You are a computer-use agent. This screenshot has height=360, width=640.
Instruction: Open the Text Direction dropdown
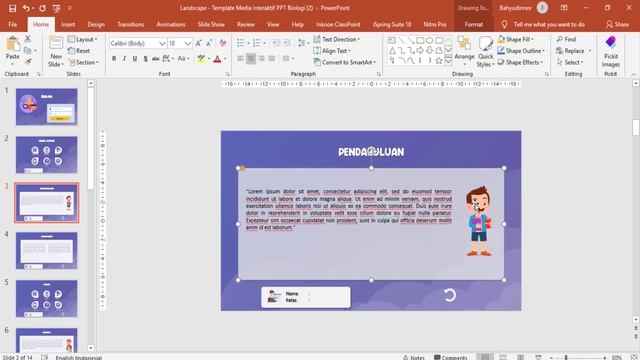(337, 39)
